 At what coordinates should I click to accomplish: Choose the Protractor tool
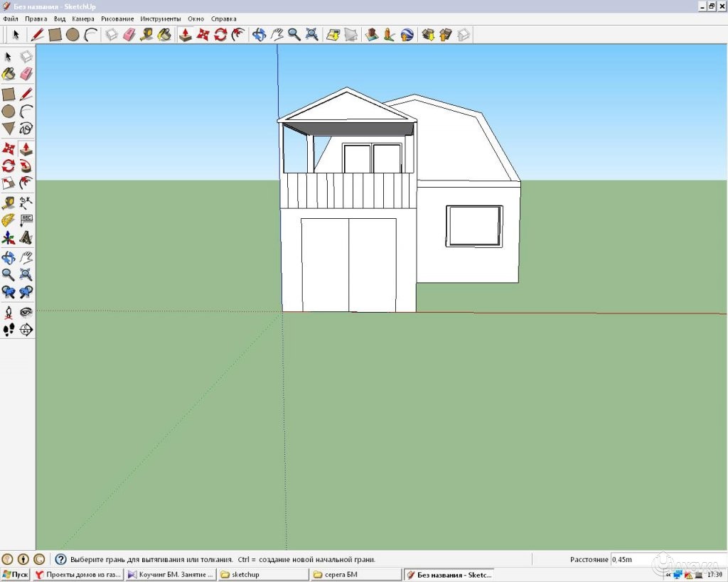9,220
